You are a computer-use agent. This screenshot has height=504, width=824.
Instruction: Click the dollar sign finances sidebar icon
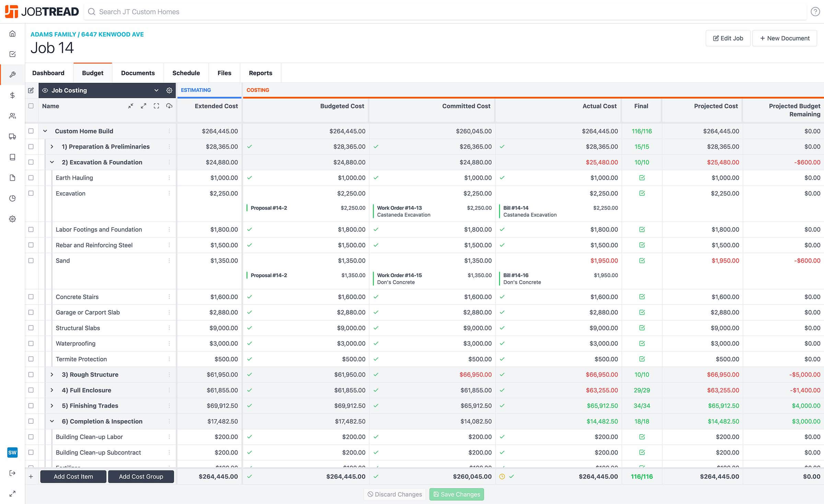[12, 95]
